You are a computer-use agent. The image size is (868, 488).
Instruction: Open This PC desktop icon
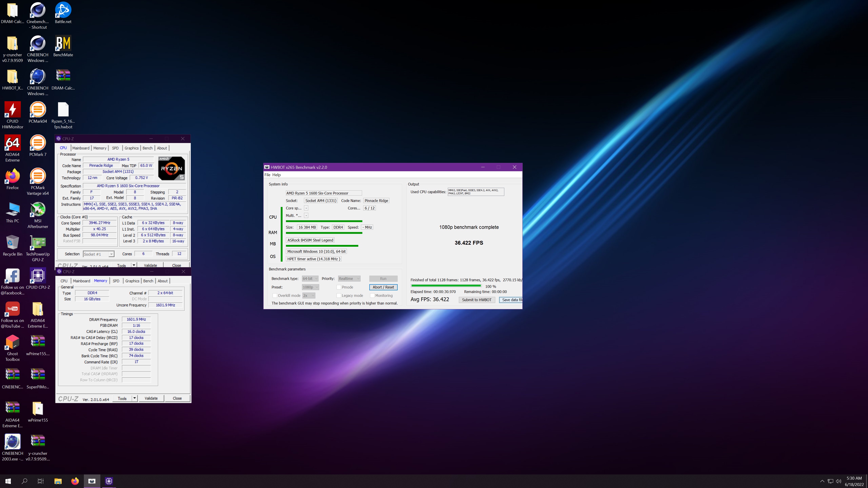click(12, 212)
